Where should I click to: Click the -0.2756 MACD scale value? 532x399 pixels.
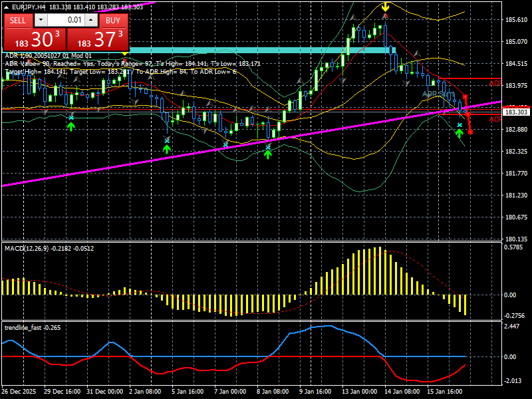tap(514, 315)
